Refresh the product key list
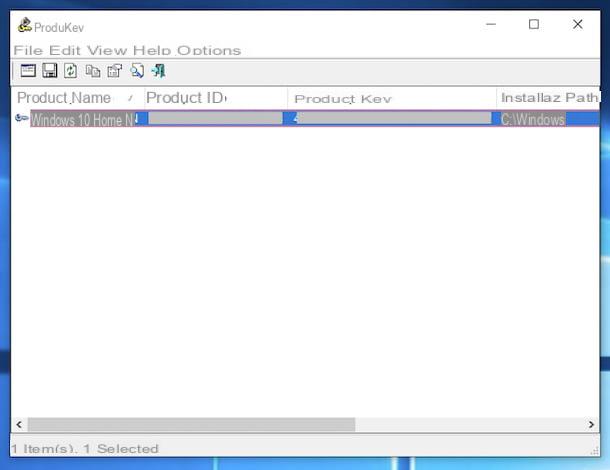The image size is (610, 470). tap(70, 71)
